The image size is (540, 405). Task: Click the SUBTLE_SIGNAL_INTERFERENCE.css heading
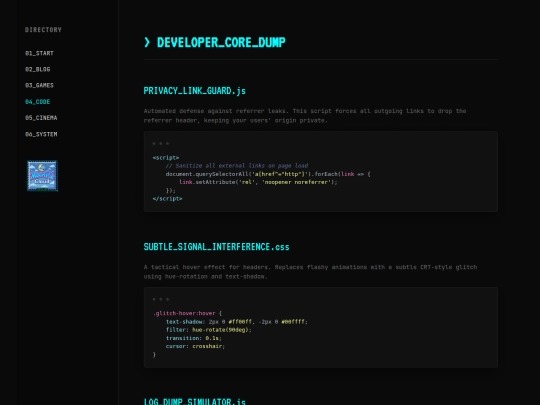click(216, 247)
